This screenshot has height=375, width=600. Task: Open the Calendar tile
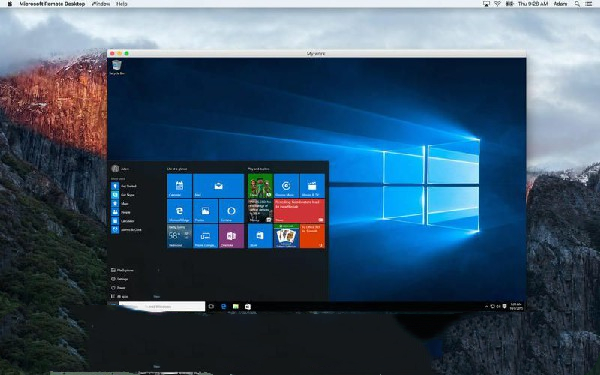179,186
